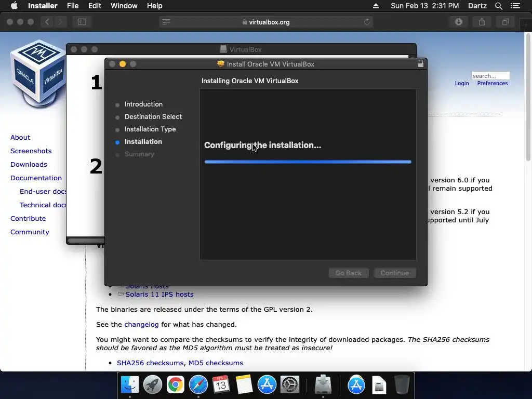Open the End-user docs link
Screen dimensions: 532x399
(x=43, y=192)
